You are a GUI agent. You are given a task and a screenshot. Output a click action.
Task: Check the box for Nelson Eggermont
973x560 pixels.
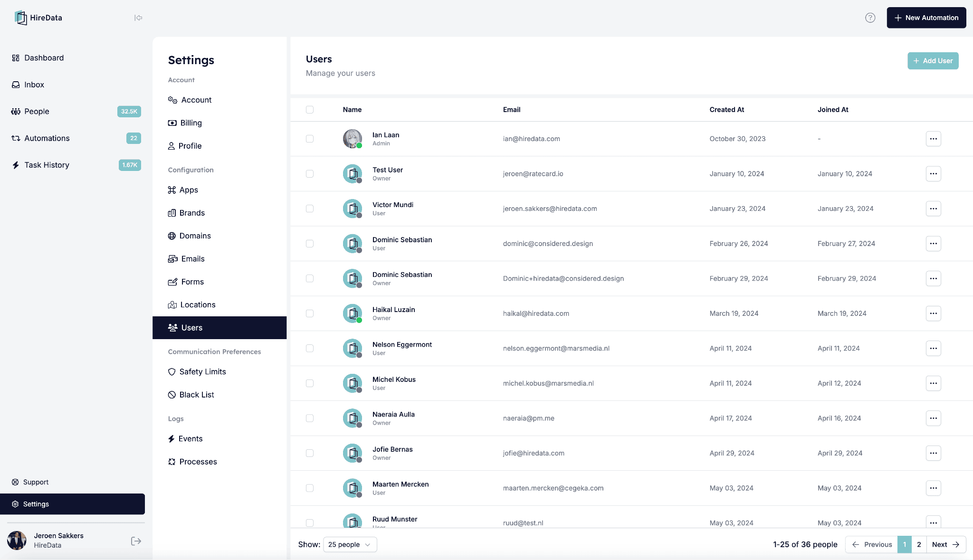coord(310,348)
